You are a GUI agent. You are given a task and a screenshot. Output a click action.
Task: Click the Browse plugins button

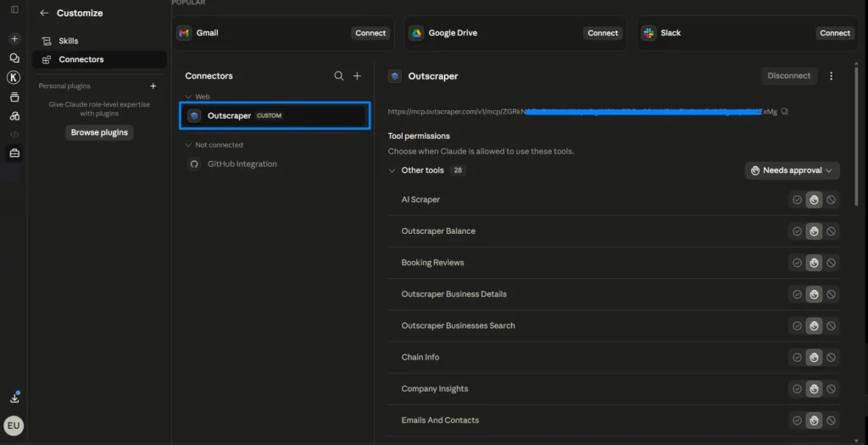99,133
